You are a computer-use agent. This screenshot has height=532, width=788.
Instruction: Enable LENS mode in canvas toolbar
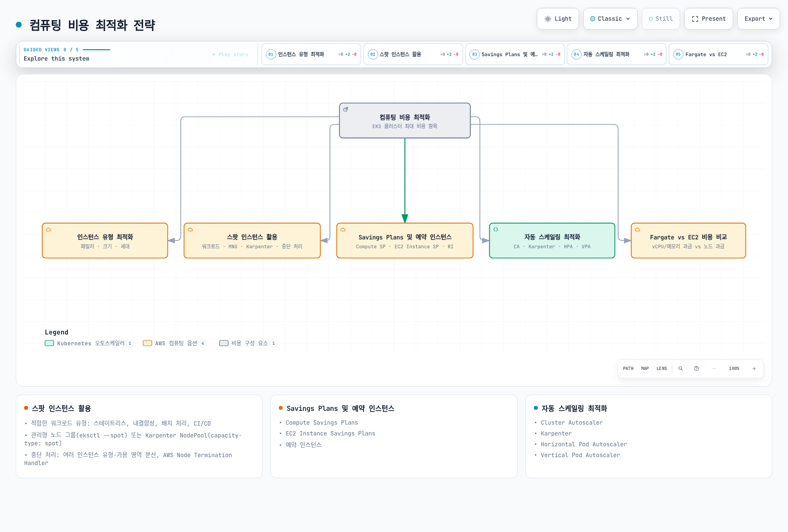click(x=661, y=368)
